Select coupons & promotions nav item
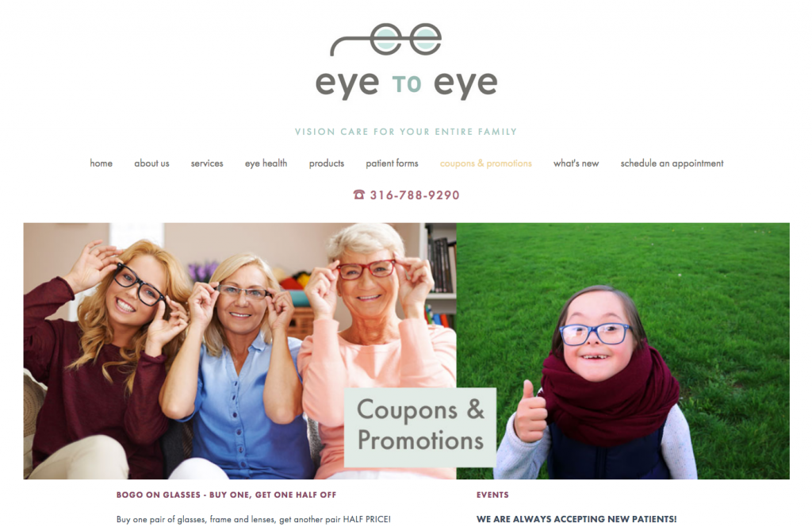Screen dimensions: 812x527 (486, 163)
